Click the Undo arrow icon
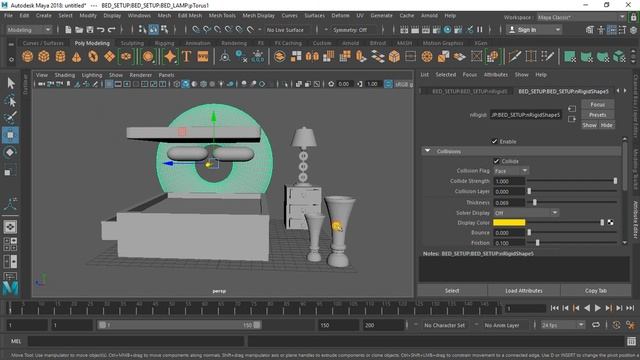Image resolution: width=640 pixels, height=360 pixels. click(100, 29)
